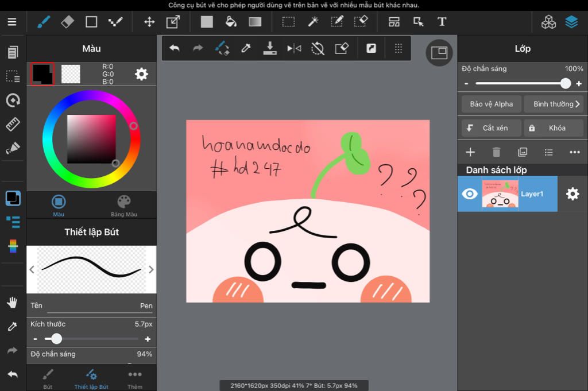Undo using canvas toolbar arrow
The image size is (588, 391).
tap(175, 48)
